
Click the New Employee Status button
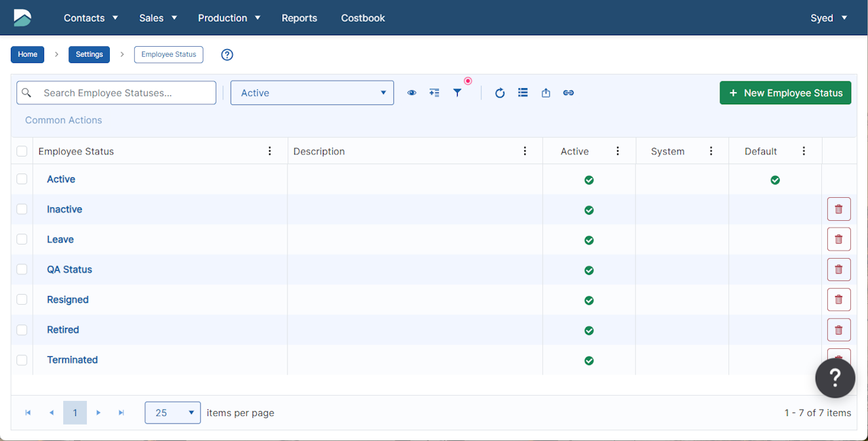click(785, 93)
